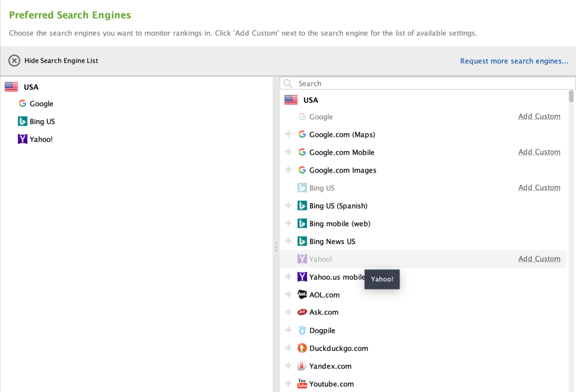Select Bing US in the left selected list

tap(42, 122)
